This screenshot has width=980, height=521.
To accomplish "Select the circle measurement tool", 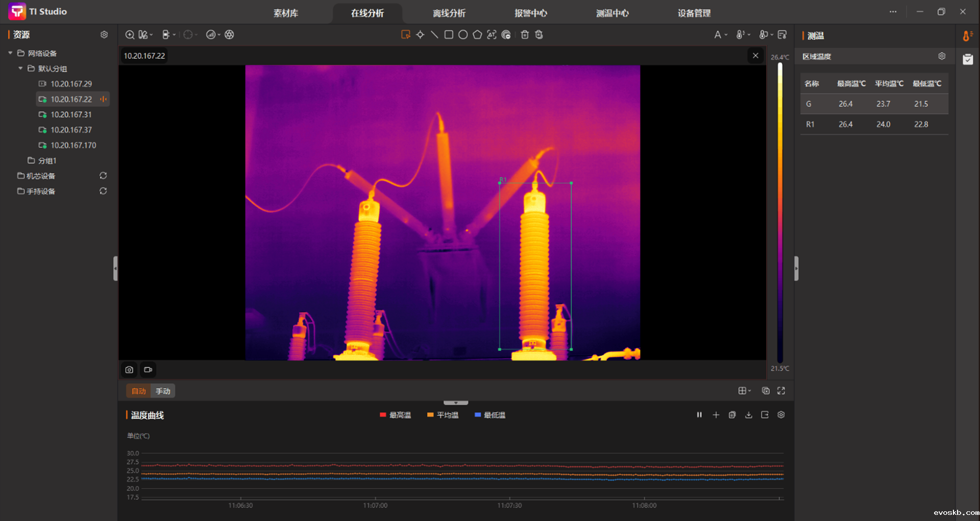I will [463, 35].
